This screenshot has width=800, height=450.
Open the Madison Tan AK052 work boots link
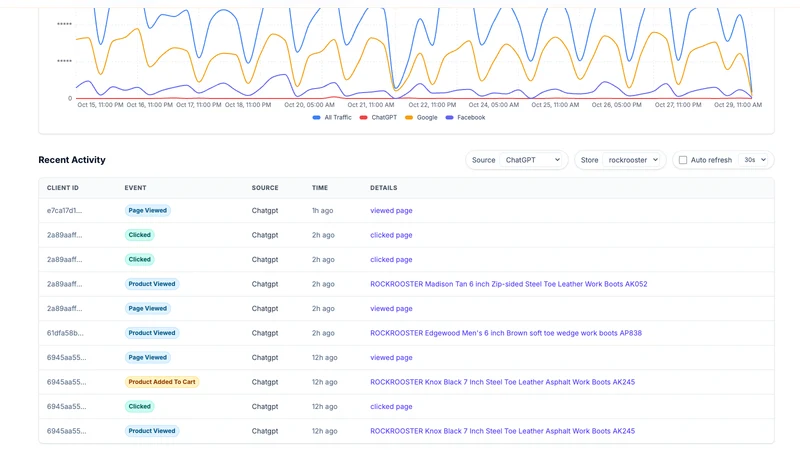(509, 284)
